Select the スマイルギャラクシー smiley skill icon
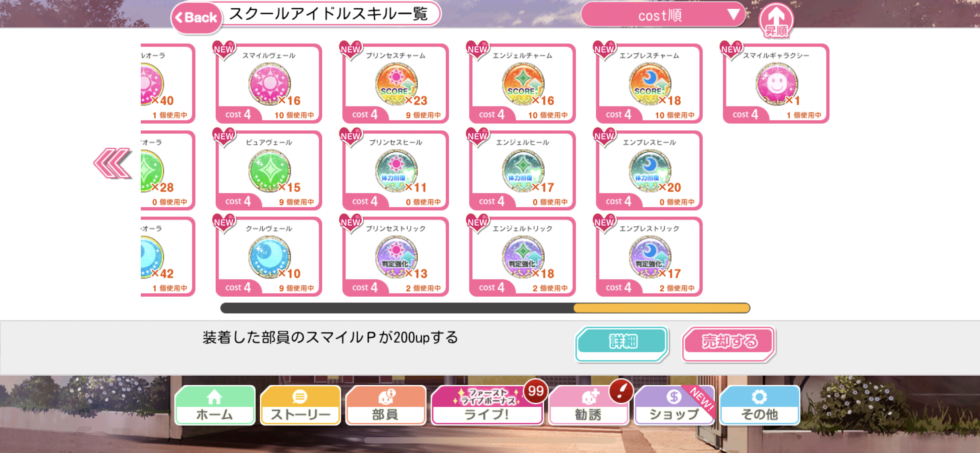 click(776, 84)
